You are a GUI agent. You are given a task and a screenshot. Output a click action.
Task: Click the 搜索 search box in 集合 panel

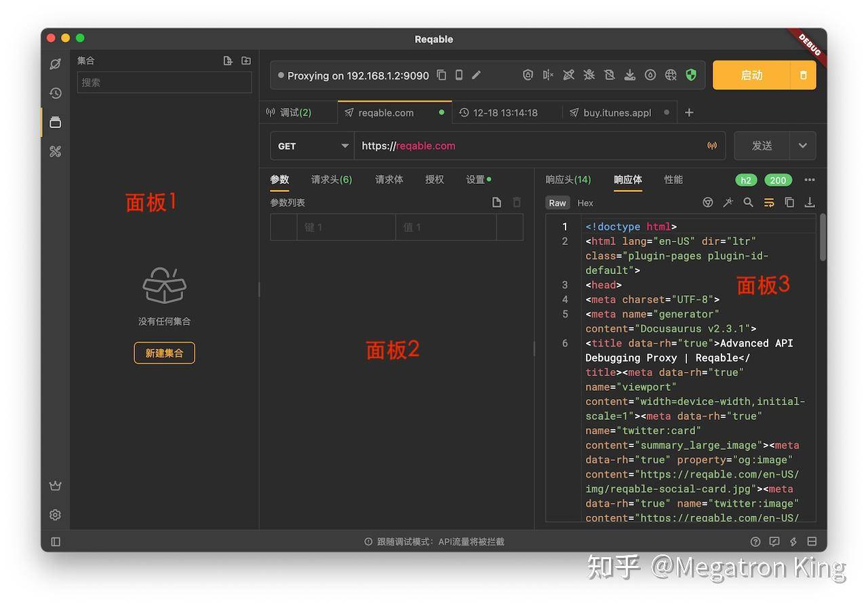(x=164, y=82)
